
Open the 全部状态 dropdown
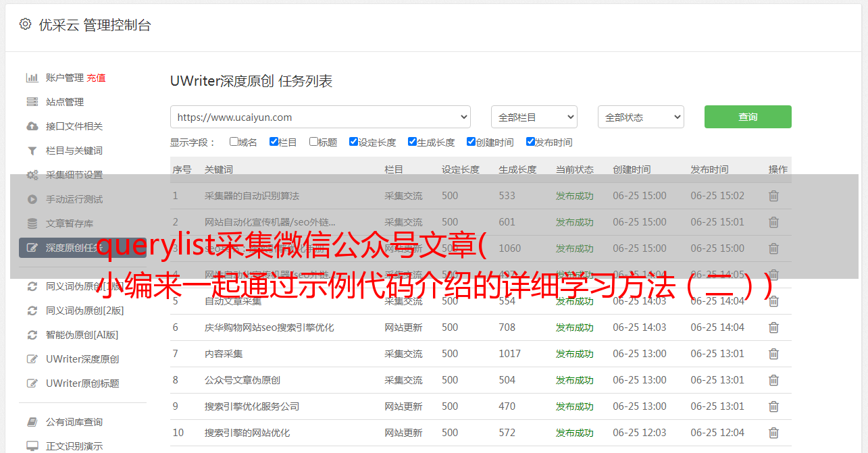tap(640, 117)
